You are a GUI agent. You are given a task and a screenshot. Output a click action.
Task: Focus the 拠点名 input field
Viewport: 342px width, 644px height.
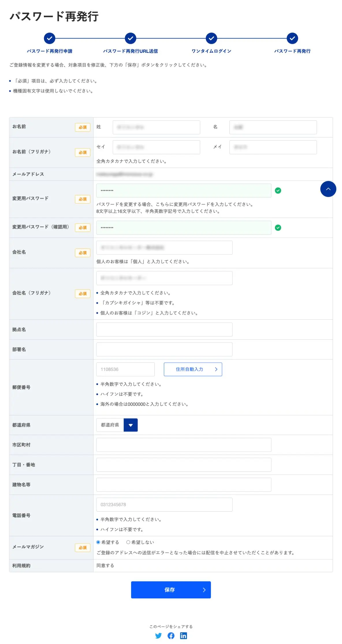click(164, 330)
